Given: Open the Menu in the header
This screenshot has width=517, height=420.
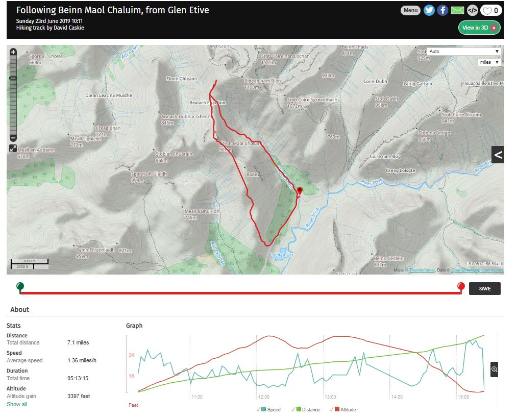Looking at the screenshot, I should pyautogui.click(x=410, y=10).
